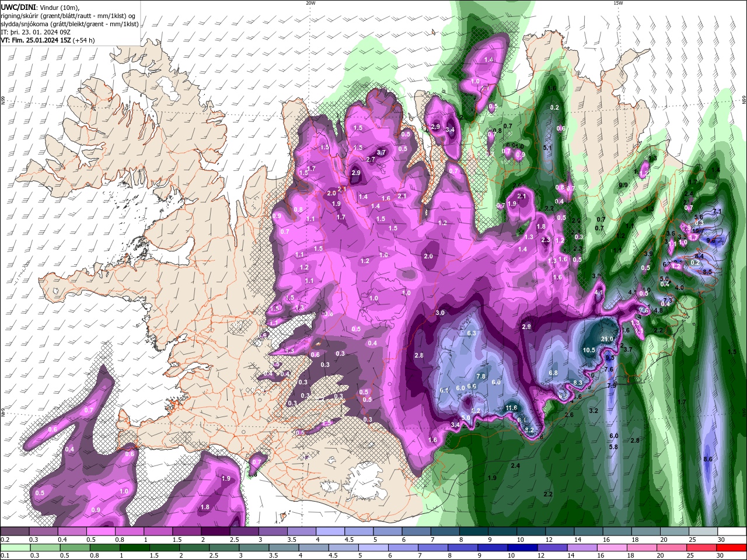Click the '5.1' value in the northern band
747x560 pixels.
[x=547, y=148]
